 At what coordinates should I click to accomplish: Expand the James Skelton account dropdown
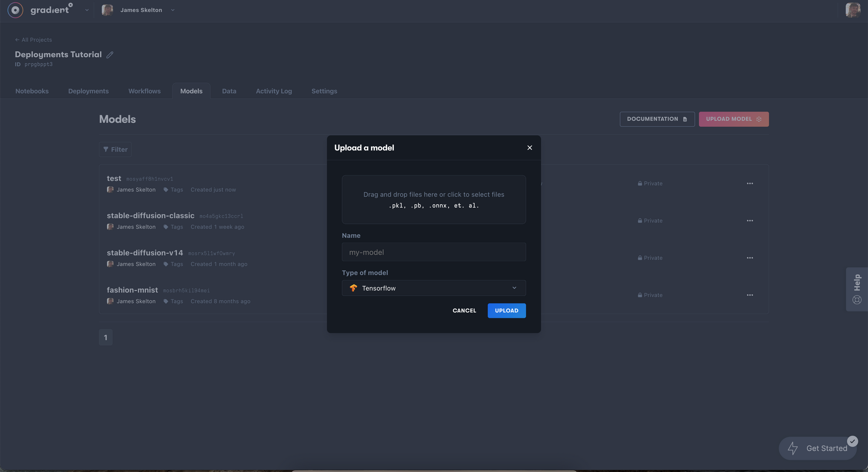click(x=173, y=10)
